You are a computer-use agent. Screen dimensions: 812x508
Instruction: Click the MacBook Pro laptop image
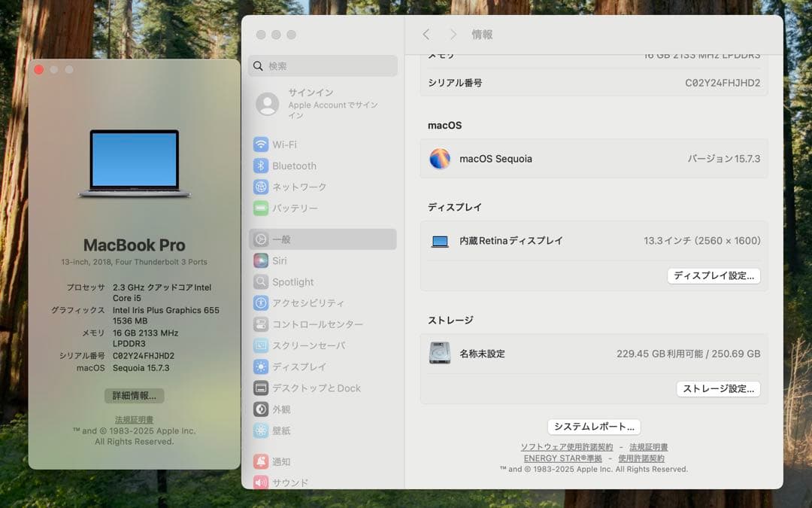(134, 163)
